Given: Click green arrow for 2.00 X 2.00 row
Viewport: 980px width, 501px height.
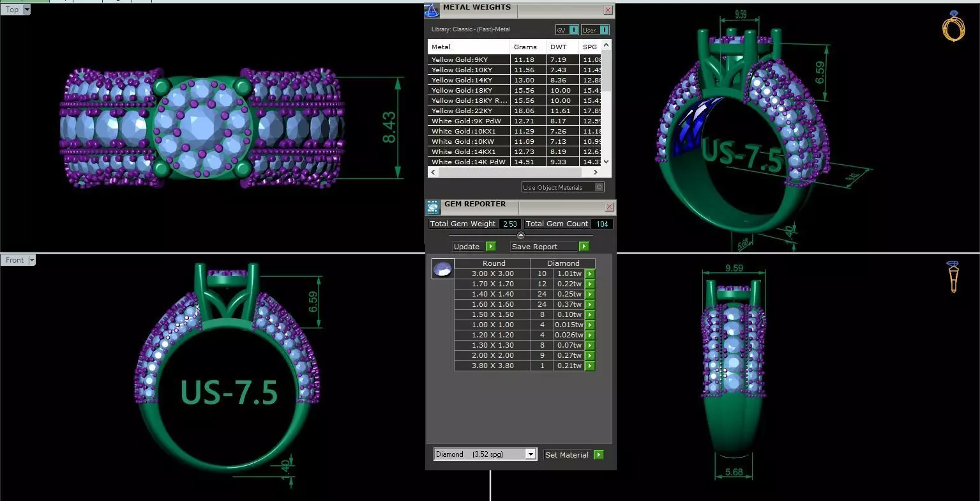Looking at the screenshot, I should 590,355.
